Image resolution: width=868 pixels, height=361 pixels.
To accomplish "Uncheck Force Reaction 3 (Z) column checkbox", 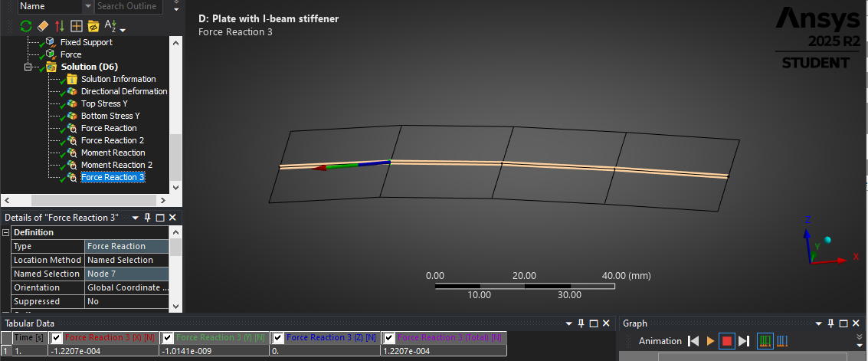I will [278, 338].
